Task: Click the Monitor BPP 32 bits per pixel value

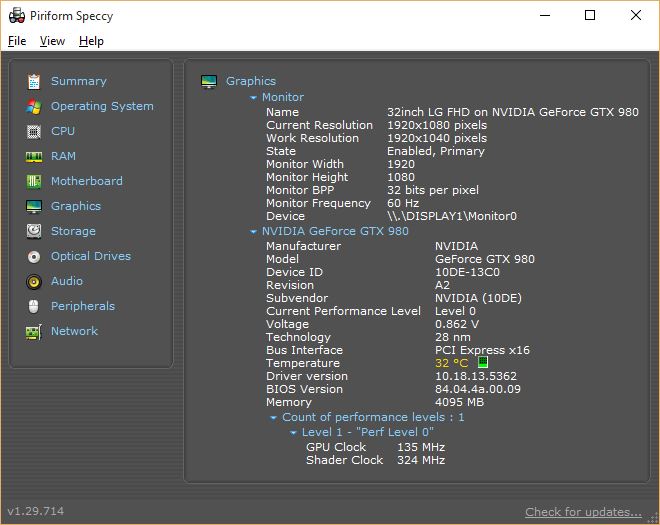Action: pyautogui.click(x=433, y=190)
